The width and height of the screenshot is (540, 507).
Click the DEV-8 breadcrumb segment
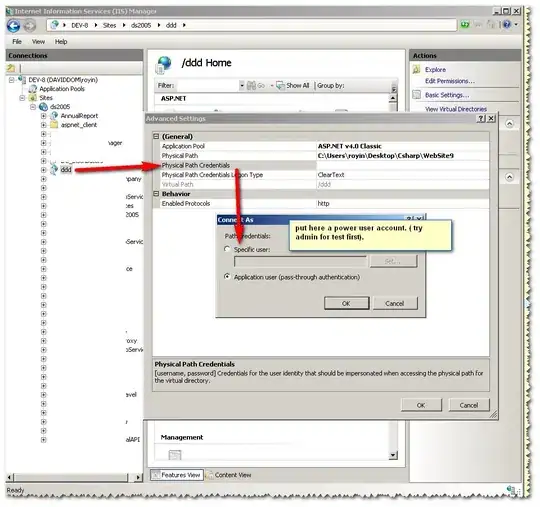pos(80,25)
